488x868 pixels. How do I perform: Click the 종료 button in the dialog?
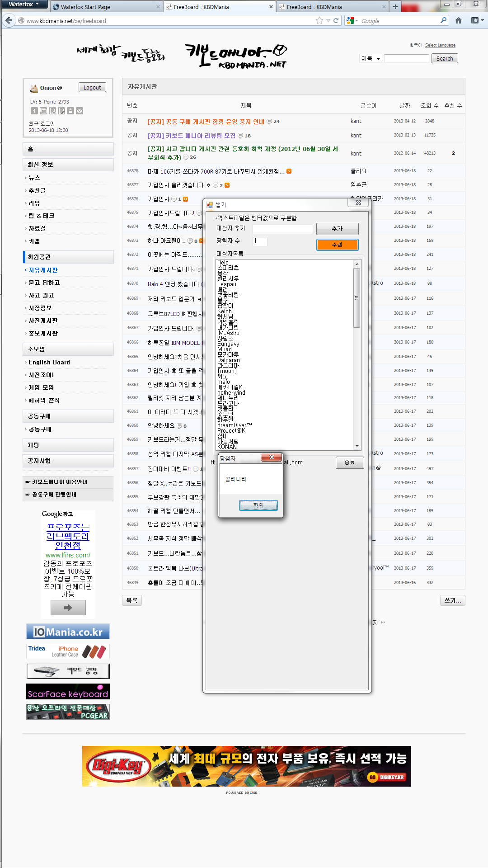(x=350, y=462)
